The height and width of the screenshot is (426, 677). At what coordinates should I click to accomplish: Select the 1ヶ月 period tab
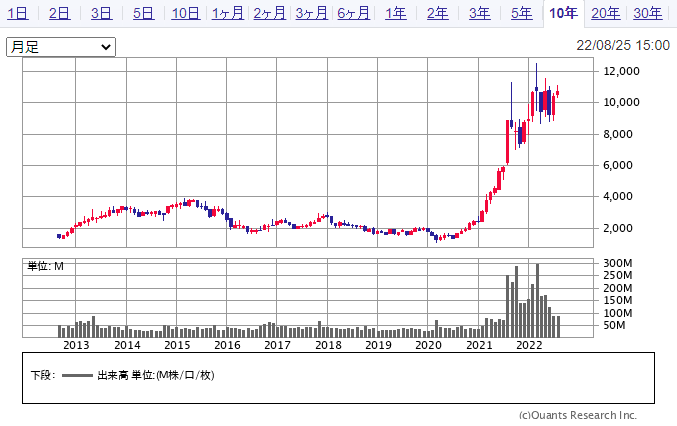(x=228, y=13)
